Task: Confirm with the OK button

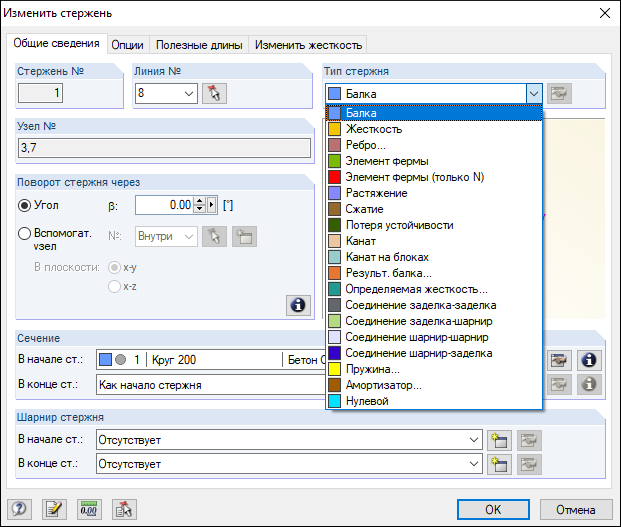Action: 493,509
